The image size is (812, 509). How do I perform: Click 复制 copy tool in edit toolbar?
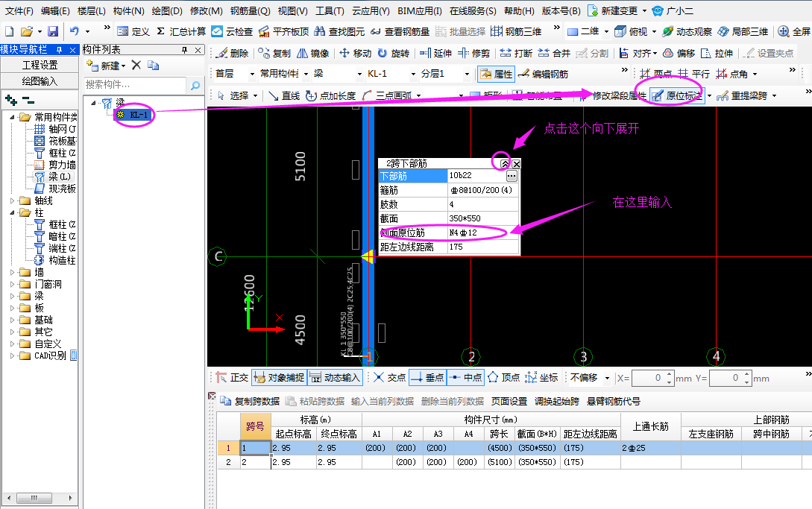(x=274, y=54)
